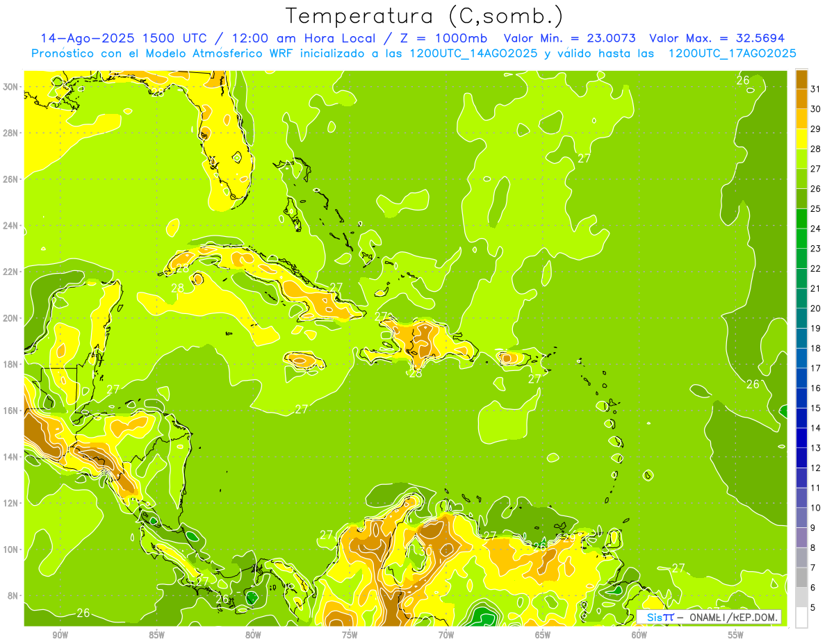Click the title 'Temperatura (C,somb.)'

[x=425, y=16]
